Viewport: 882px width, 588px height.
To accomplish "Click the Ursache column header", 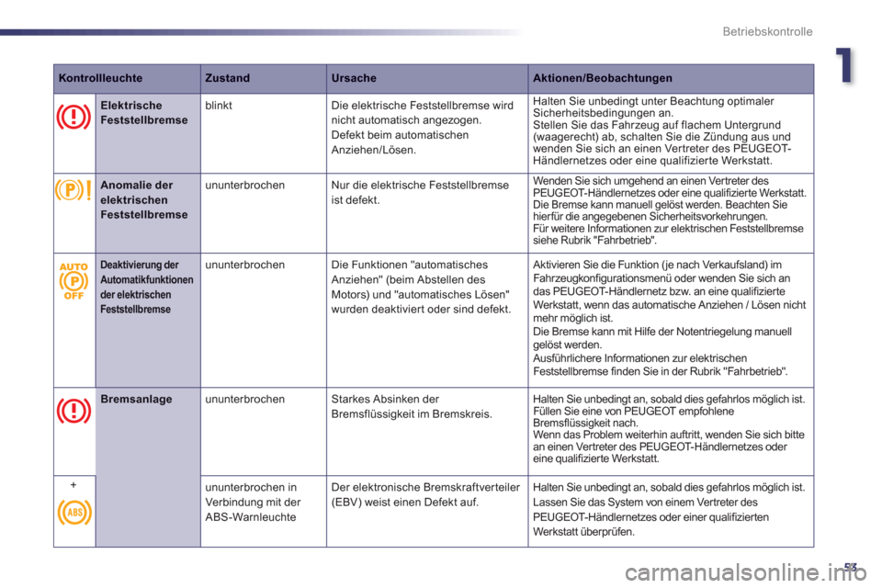I will click(354, 78).
